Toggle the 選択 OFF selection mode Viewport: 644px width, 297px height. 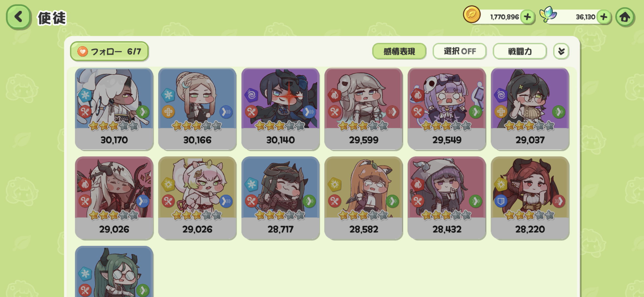pyautogui.click(x=459, y=51)
